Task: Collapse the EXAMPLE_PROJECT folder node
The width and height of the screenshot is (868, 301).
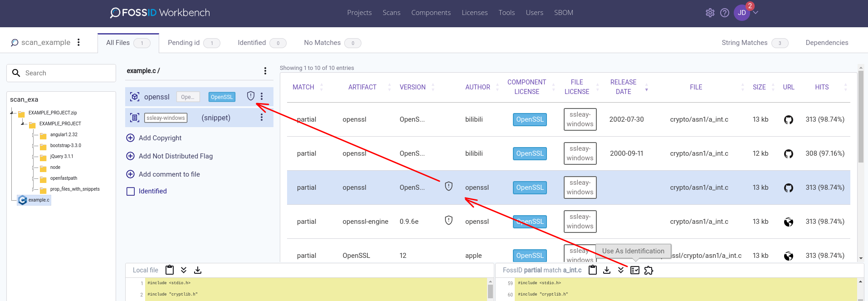Action: [24, 123]
